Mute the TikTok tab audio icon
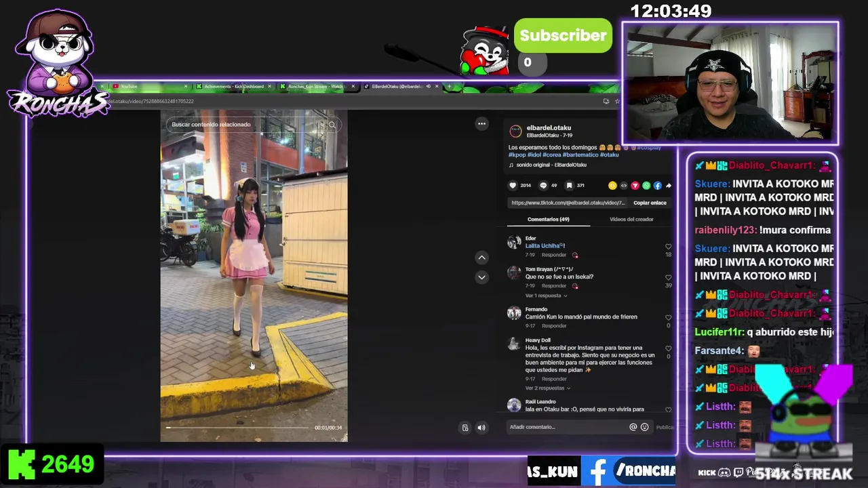The width and height of the screenshot is (868, 488). [428, 86]
